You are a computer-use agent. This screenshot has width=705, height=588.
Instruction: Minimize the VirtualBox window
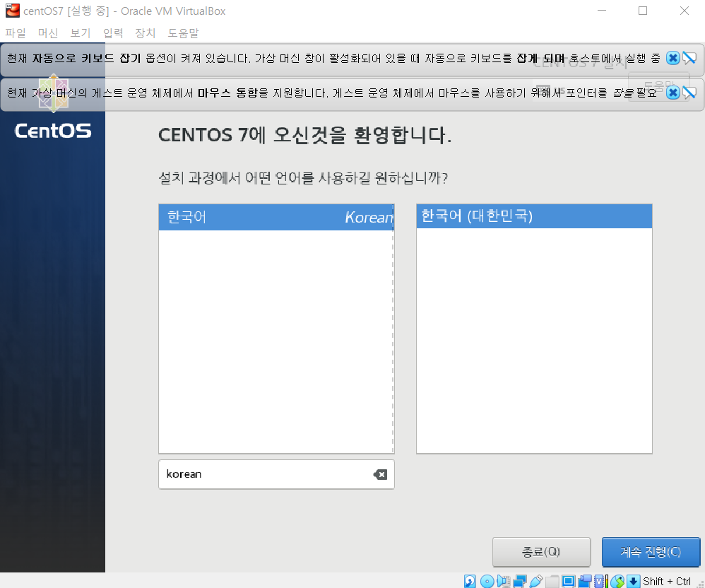coord(602,11)
